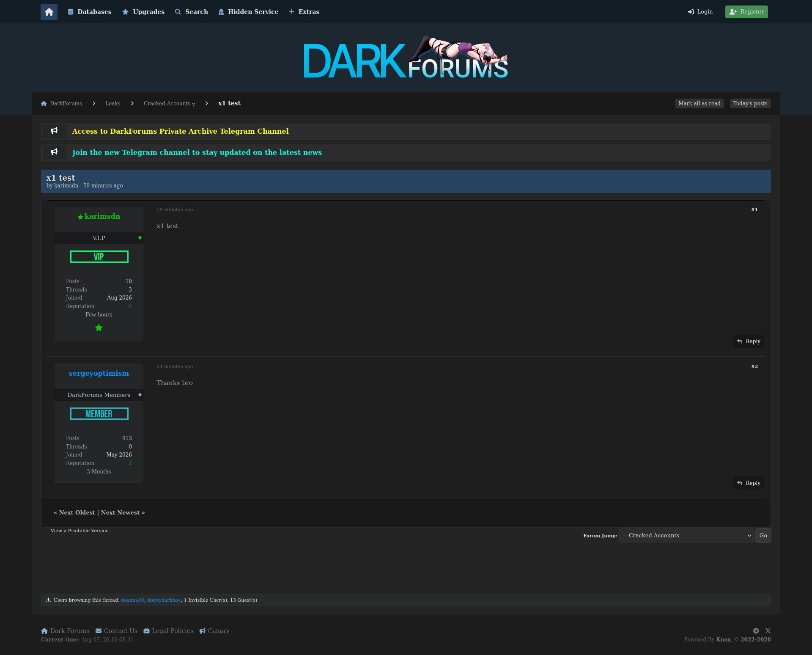Expand the breadcrumb dropdown arrow after Cracked Accounts
812x655 pixels.
click(194, 105)
